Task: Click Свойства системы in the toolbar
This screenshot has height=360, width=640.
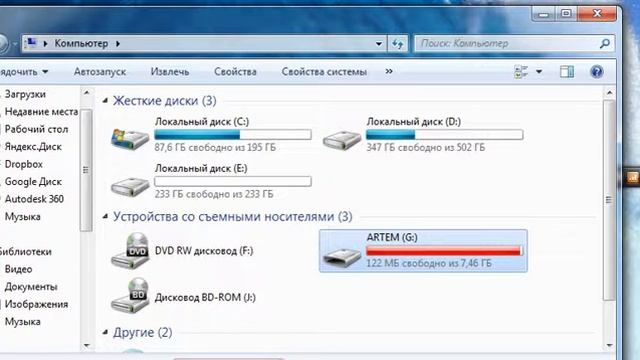Action: tap(324, 72)
